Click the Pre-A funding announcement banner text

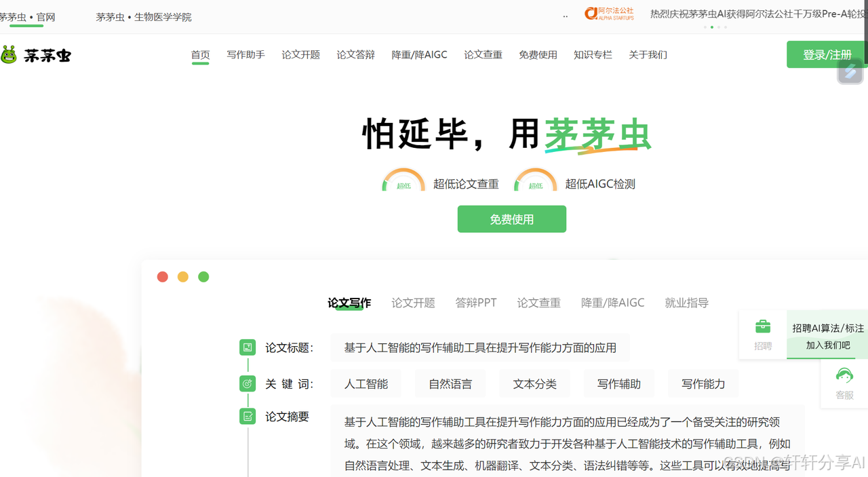tap(759, 14)
